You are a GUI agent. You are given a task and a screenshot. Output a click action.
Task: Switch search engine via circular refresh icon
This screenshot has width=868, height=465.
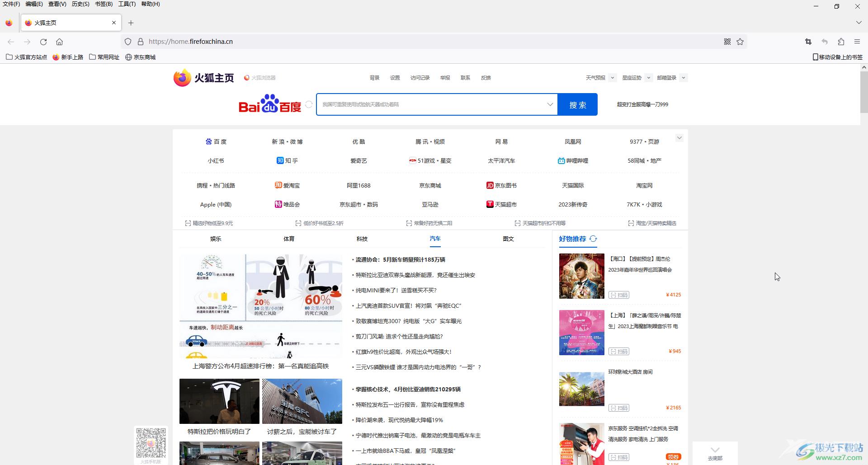pyautogui.click(x=309, y=104)
